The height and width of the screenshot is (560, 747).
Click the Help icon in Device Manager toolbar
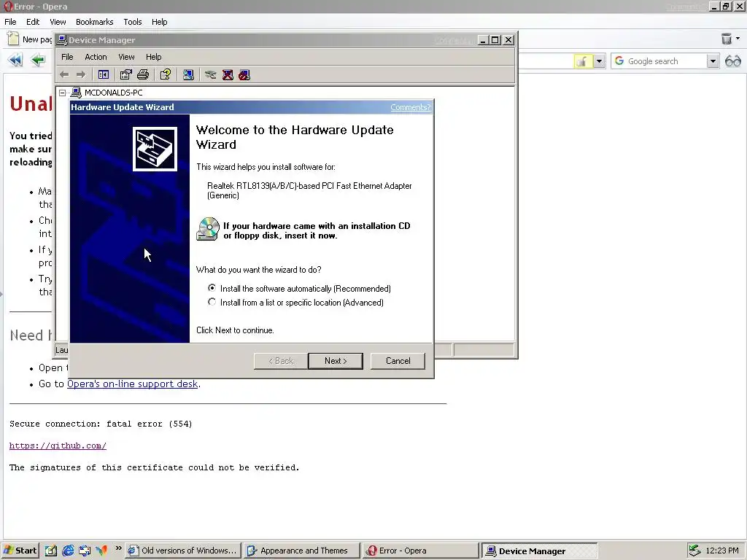(x=166, y=75)
